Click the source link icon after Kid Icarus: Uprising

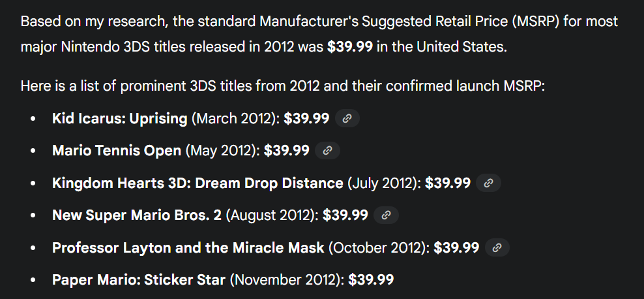[347, 119]
